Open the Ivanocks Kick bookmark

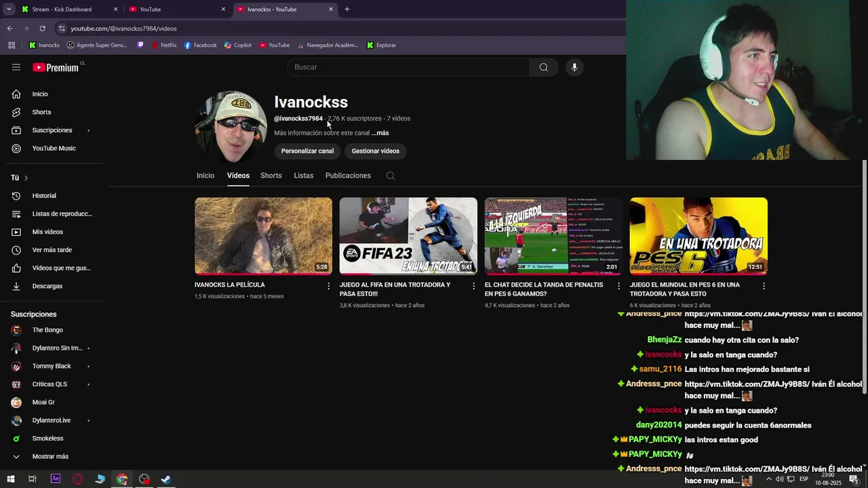44,45
